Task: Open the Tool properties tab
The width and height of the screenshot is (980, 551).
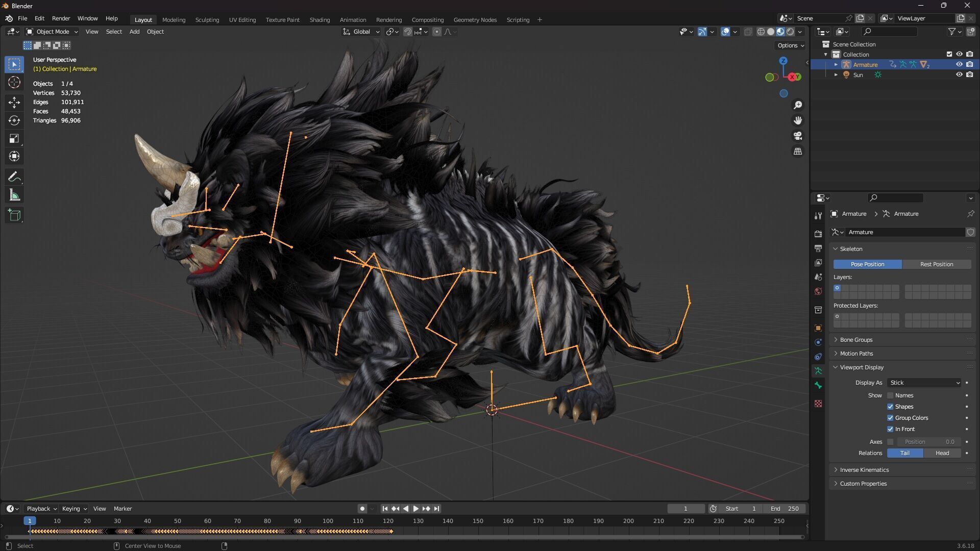Action: point(818,216)
